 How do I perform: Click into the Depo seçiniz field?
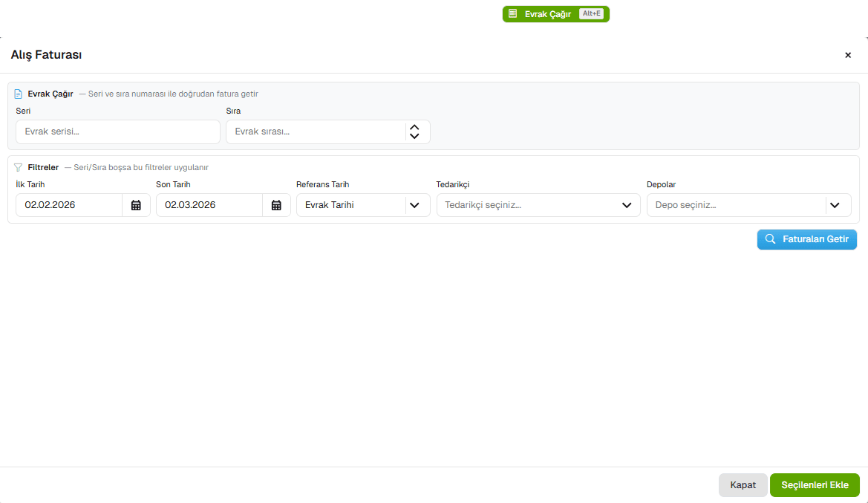pyautogui.click(x=735, y=205)
